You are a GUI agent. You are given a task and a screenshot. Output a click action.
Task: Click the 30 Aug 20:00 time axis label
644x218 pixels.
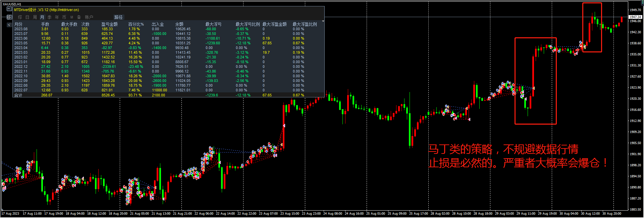[612, 214]
